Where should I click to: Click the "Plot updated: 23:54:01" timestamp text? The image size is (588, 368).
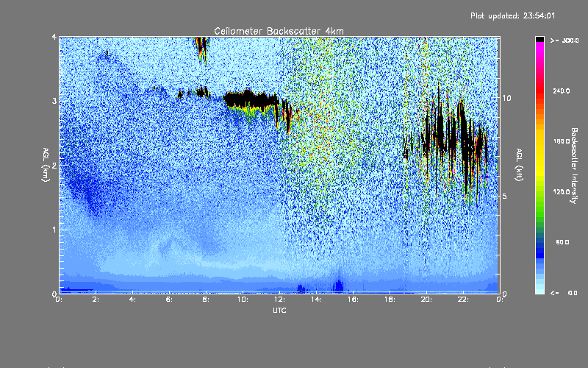[x=512, y=15]
